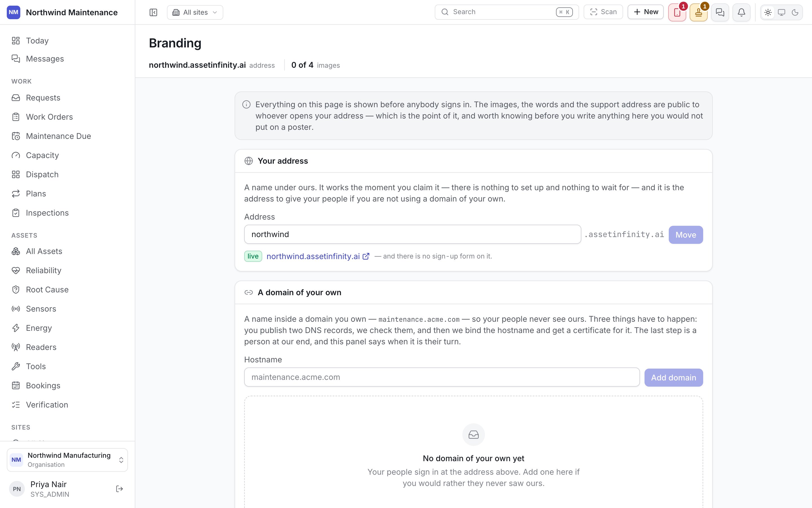Viewport: 812px width, 508px height.
Task: Click the Add domain button
Action: click(x=673, y=378)
